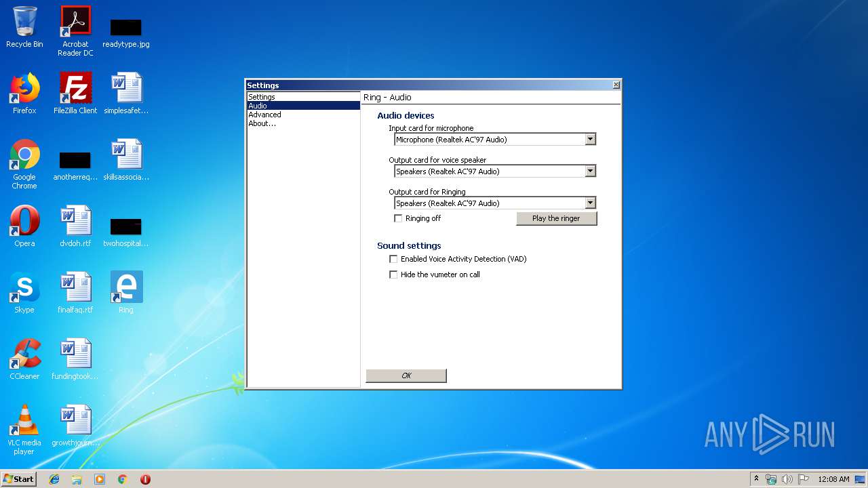This screenshot has height=488, width=868.
Task: Open the Recycle Bin desktop icon
Action: coord(24,27)
